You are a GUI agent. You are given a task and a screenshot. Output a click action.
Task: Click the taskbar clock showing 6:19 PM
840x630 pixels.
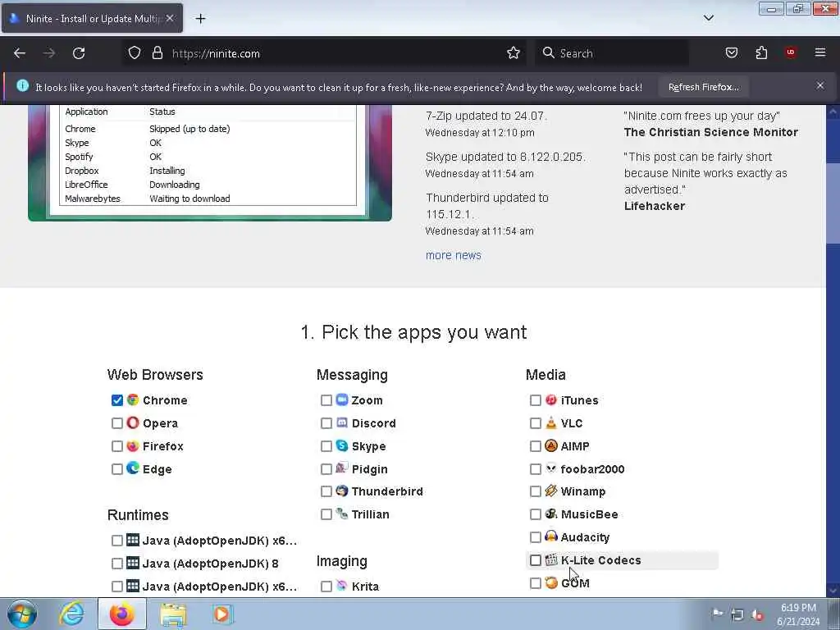click(798, 614)
